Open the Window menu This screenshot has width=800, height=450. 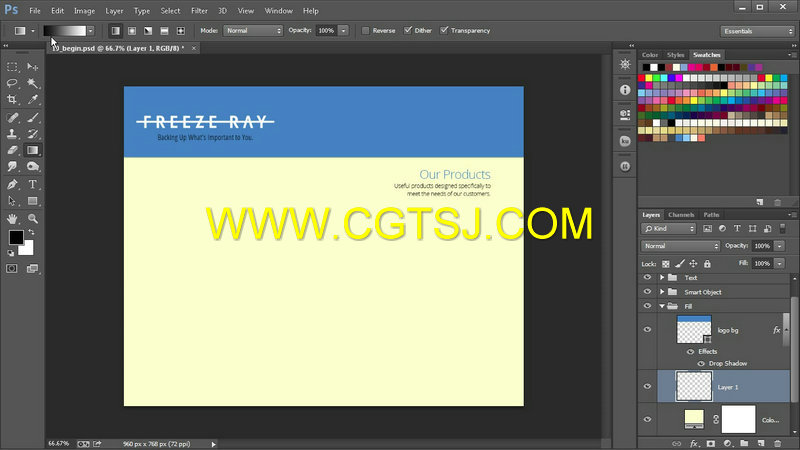(x=279, y=11)
